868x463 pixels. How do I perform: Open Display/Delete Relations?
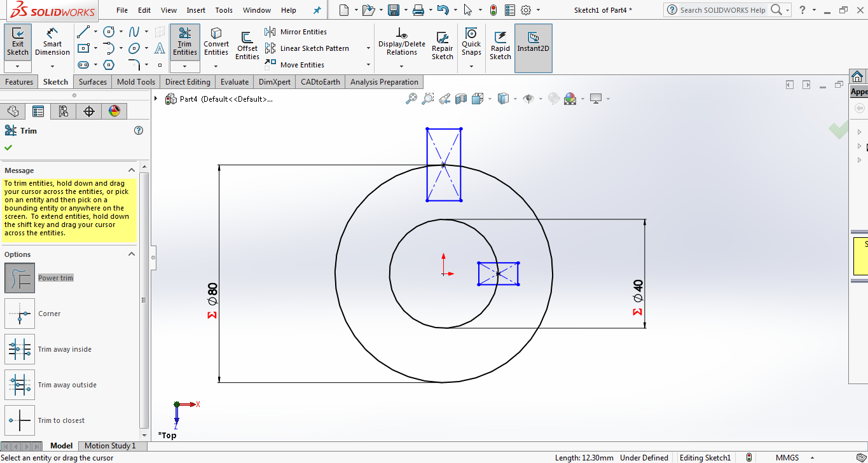[402, 42]
